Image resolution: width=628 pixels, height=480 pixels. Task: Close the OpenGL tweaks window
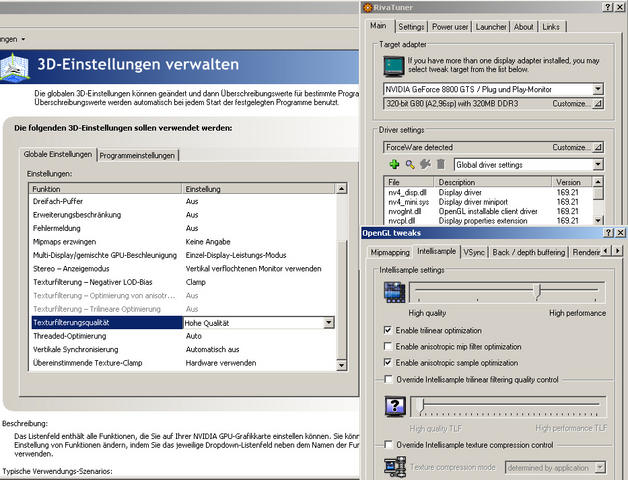click(620, 233)
